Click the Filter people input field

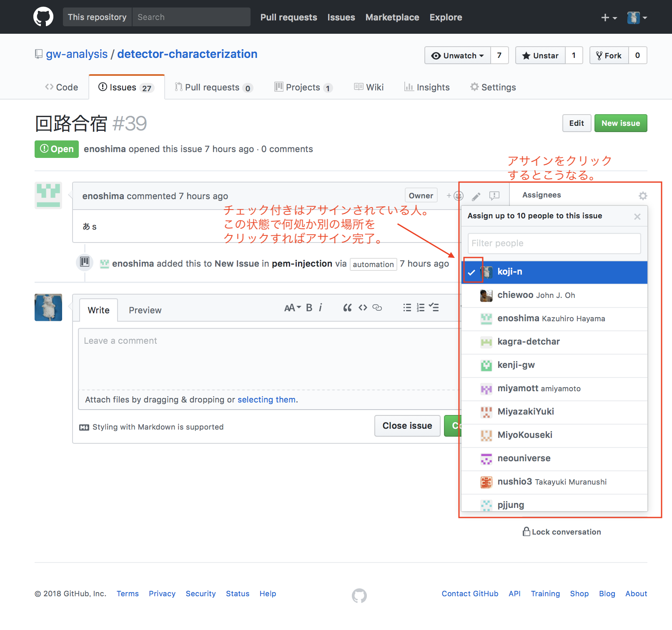(x=554, y=243)
